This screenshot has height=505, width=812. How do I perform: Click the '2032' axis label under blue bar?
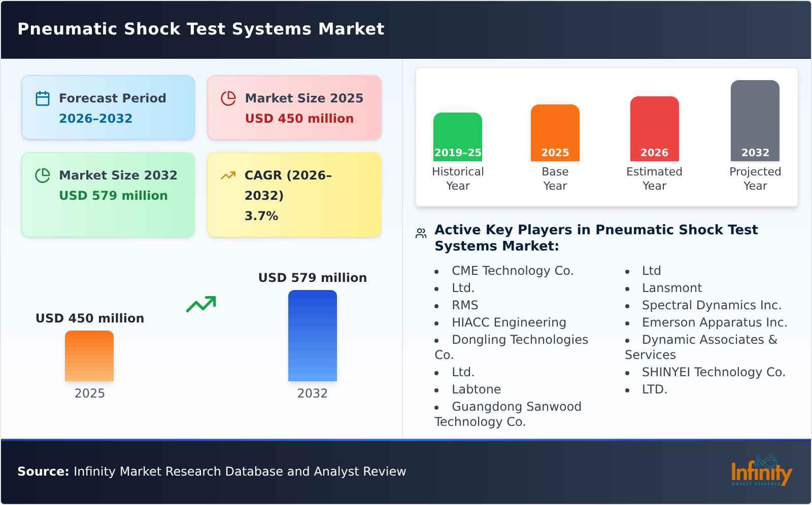click(313, 393)
